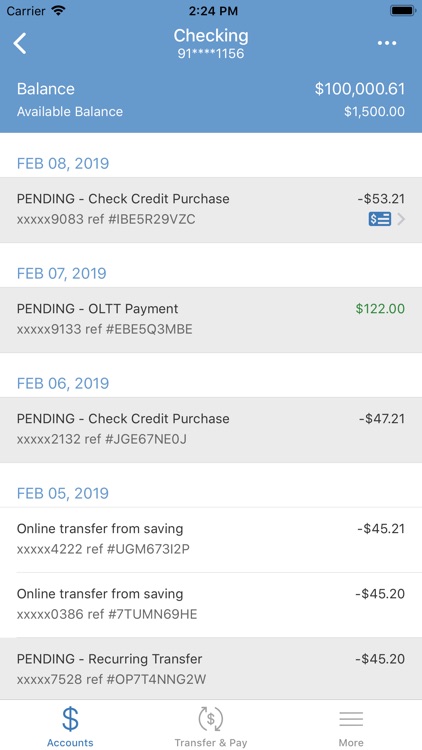This screenshot has width=422, height=750.
Task: Expand the -$53.21 transaction chevron
Action: 401,220
